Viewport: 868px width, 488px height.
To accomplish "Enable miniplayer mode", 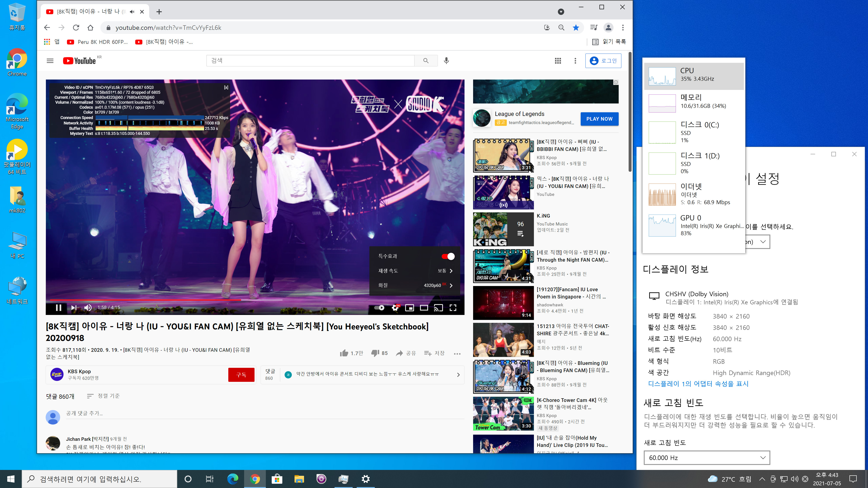I will (x=409, y=307).
